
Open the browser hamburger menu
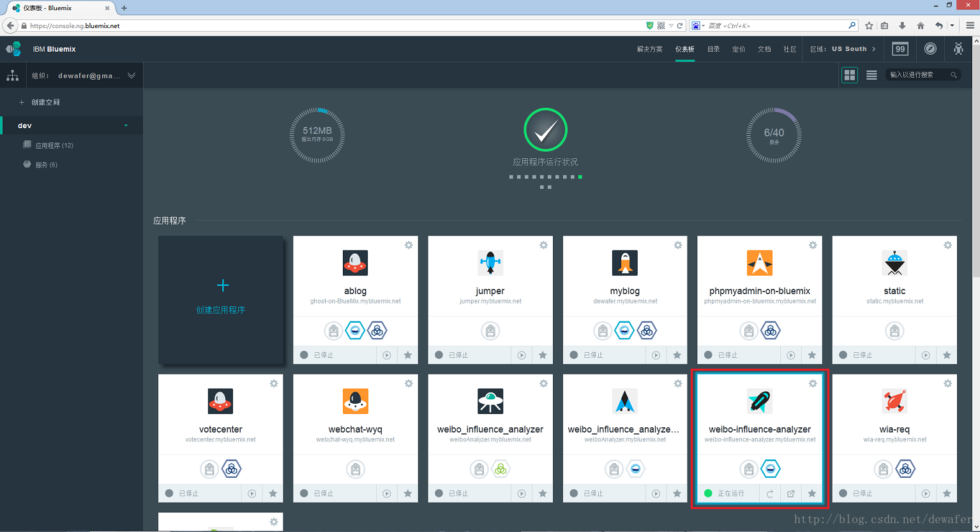[x=970, y=26]
